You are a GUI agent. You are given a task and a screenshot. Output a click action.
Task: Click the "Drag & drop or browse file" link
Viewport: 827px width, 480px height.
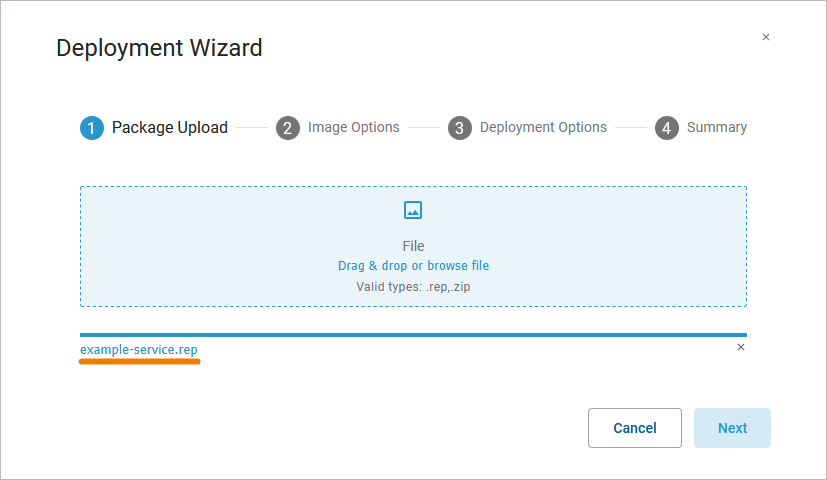(413, 266)
